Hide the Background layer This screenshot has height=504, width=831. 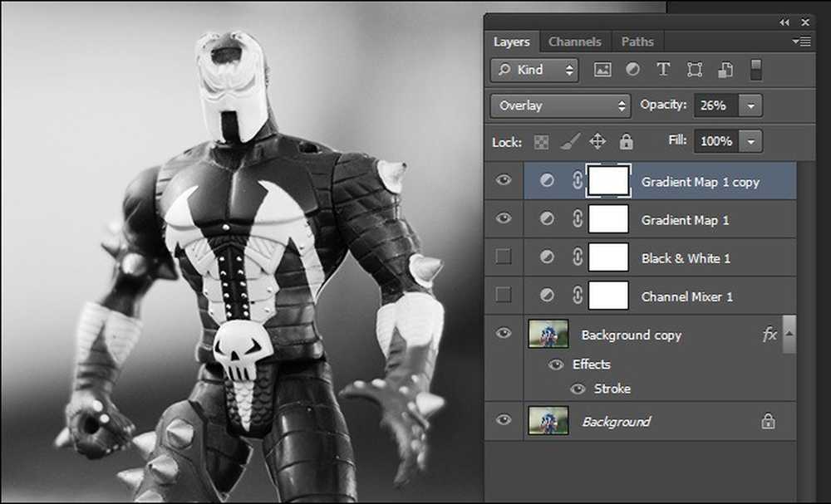(x=504, y=420)
